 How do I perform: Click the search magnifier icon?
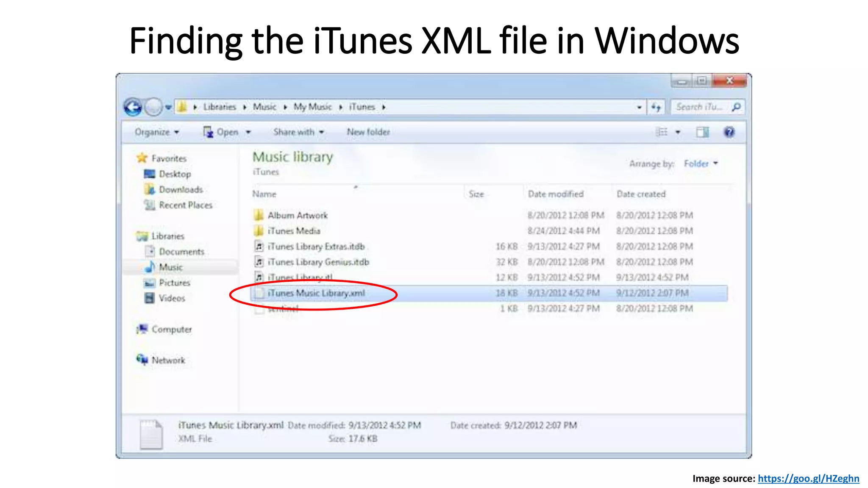(x=737, y=107)
